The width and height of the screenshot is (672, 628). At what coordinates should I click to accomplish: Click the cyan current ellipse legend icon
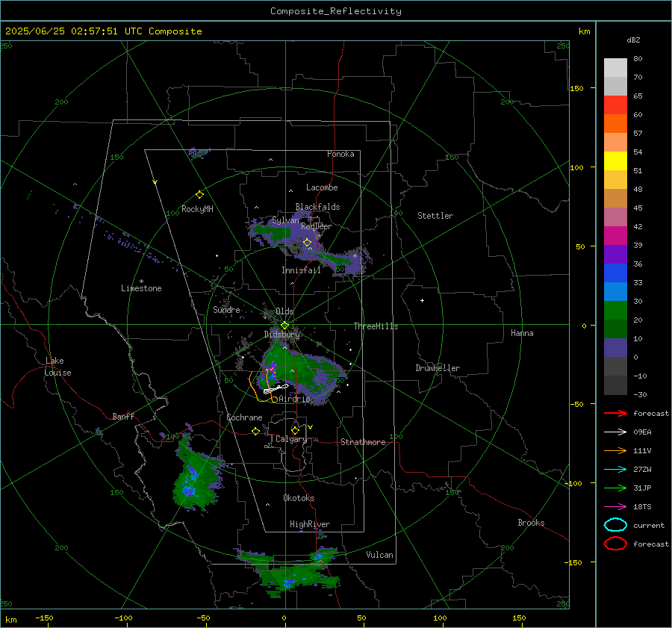click(x=615, y=525)
